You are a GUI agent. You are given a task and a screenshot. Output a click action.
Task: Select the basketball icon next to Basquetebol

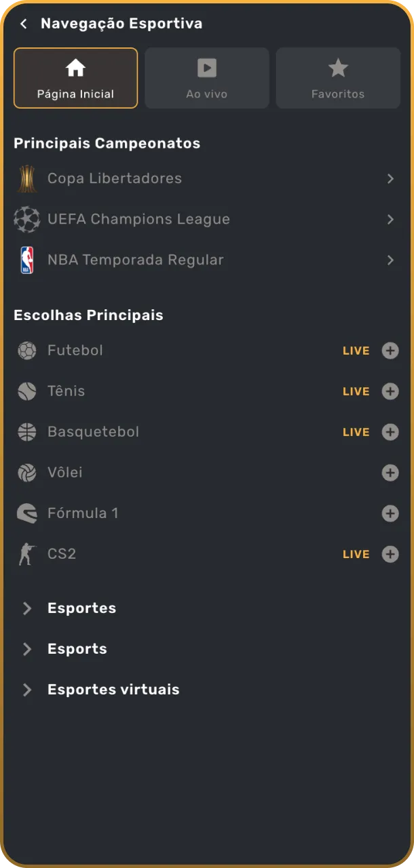[26, 432]
